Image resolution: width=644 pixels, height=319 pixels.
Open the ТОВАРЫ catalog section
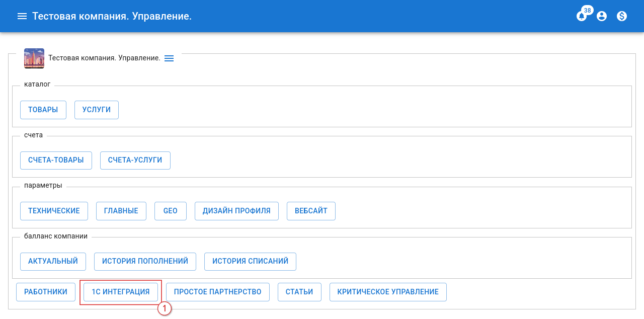point(43,110)
